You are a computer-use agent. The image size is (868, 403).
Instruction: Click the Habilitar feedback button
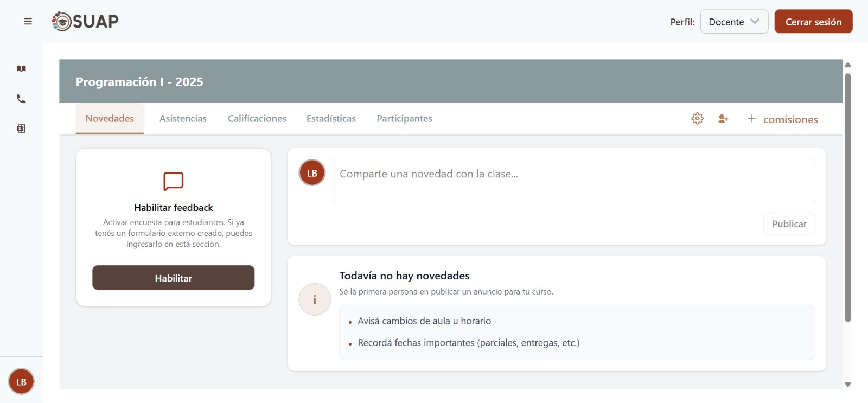tap(173, 278)
